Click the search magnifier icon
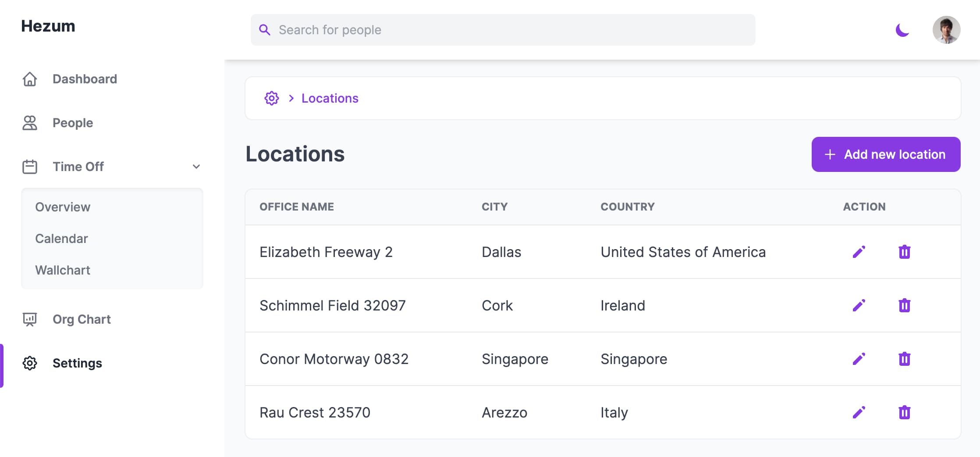 (264, 30)
